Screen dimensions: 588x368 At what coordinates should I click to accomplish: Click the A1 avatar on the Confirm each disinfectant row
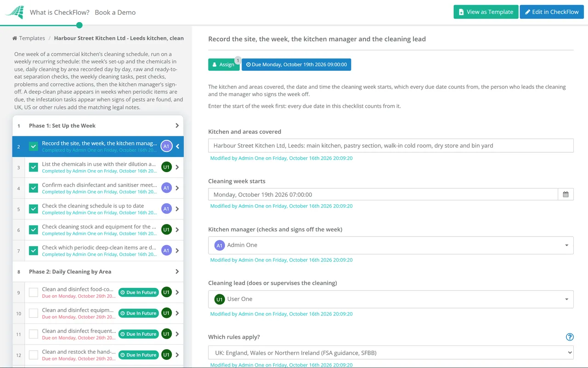(166, 188)
